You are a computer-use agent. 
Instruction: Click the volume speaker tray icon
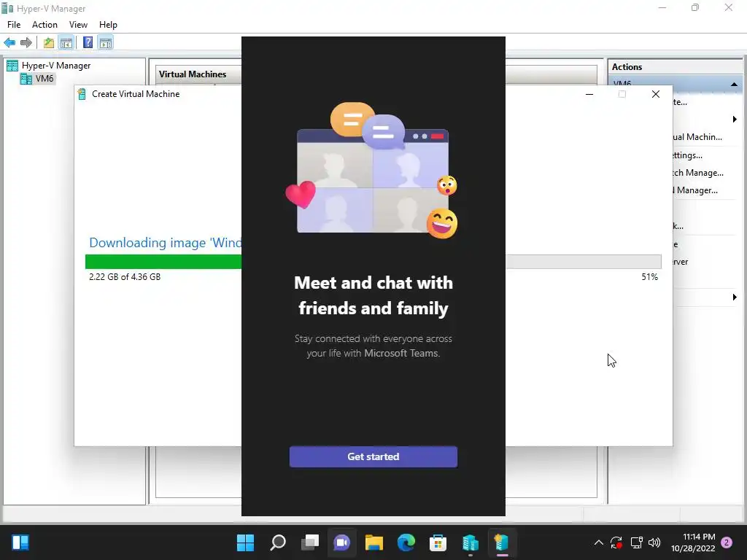pos(654,542)
